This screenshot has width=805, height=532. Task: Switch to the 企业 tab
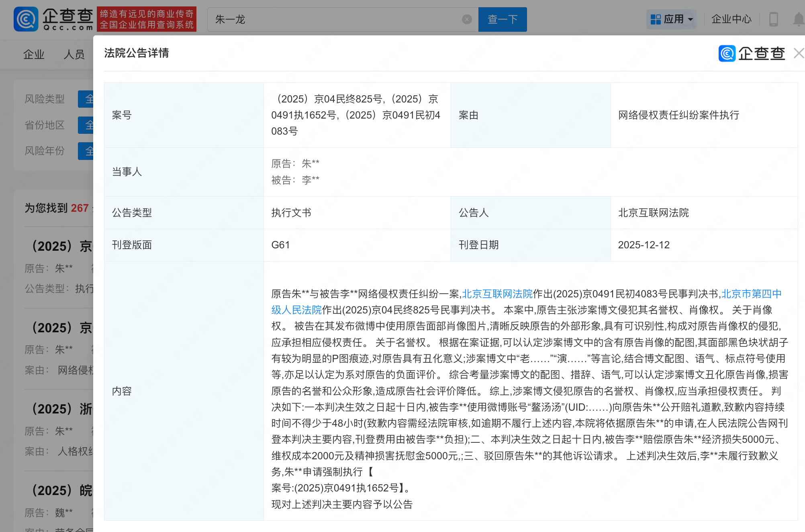[x=33, y=54]
